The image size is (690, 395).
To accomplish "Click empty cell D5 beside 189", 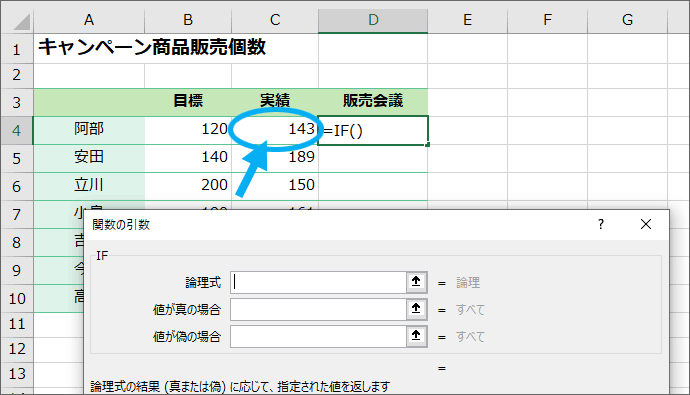I will (x=373, y=158).
